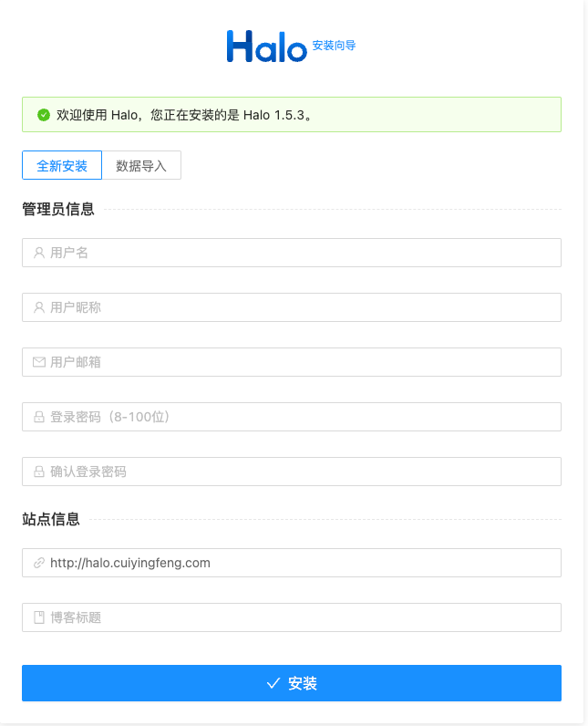Focus the 用户名 input field
This screenshot has width=588, height=726.
(x=292, y=253)
